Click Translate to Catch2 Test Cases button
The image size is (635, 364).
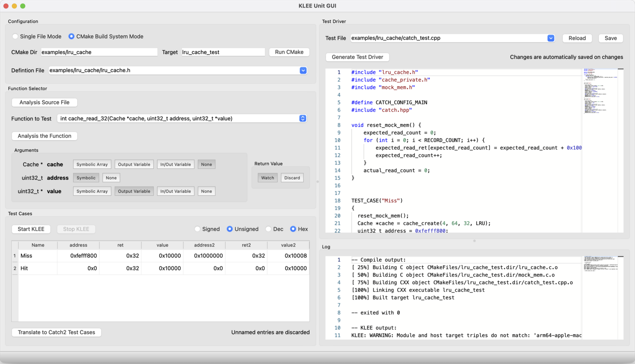coord(56,333)
